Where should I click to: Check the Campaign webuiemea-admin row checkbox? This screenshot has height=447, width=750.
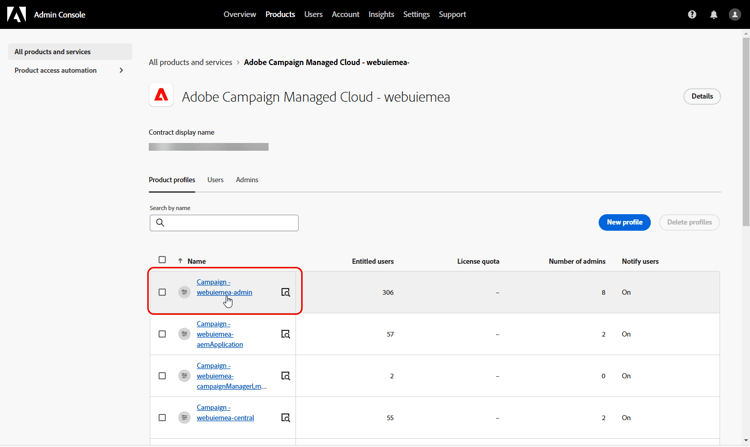point(162,293)
